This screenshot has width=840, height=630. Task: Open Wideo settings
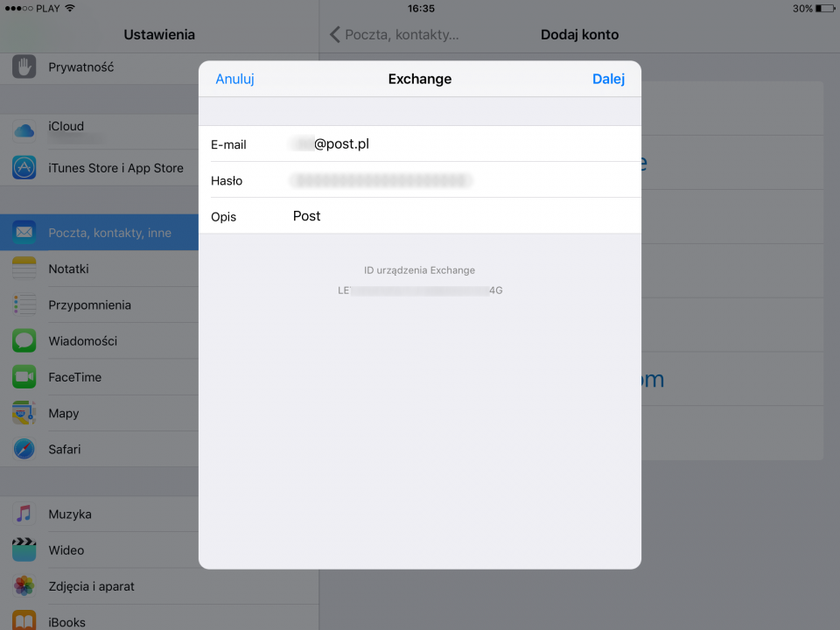point(99,549)
